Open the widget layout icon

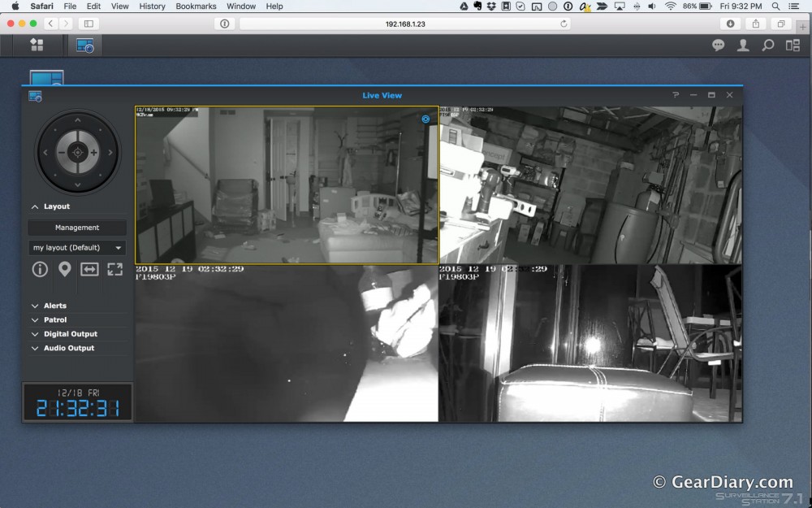793,46
